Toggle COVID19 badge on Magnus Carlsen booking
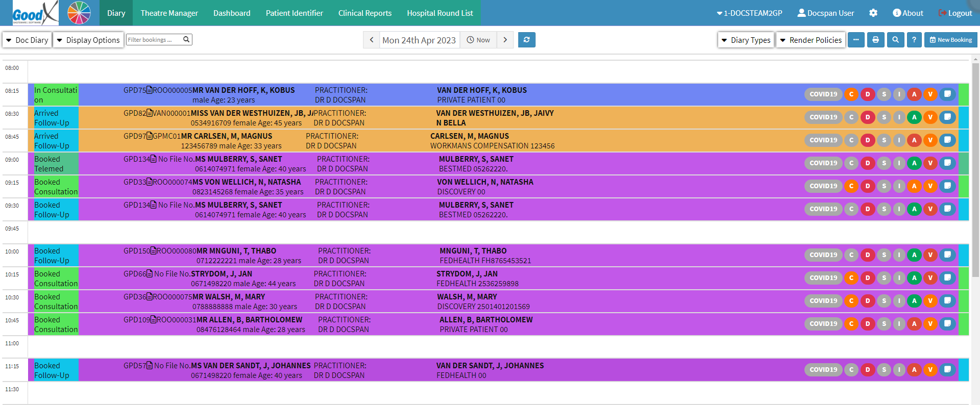Image resolution: width=980 pixels, height=405 pixels. point(823,140)
